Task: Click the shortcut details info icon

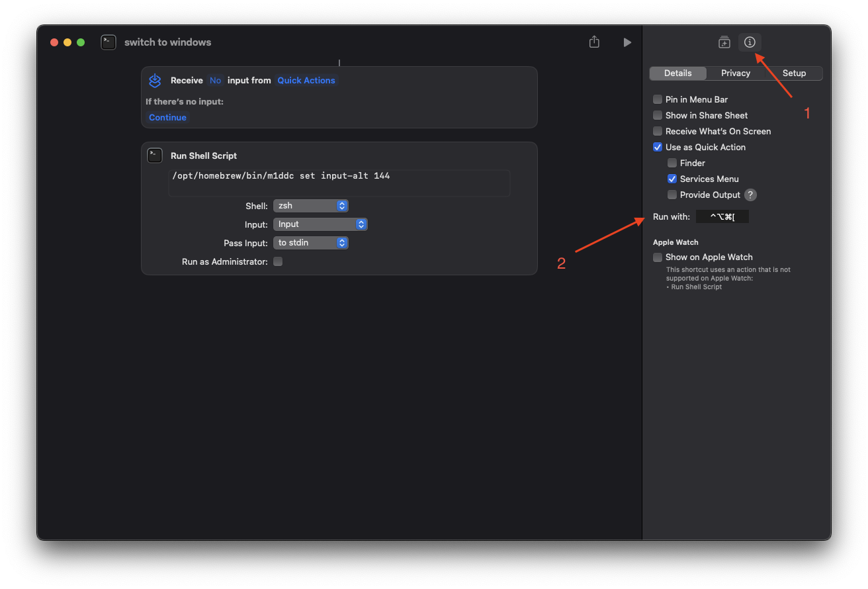Action: tap(750, 42)
